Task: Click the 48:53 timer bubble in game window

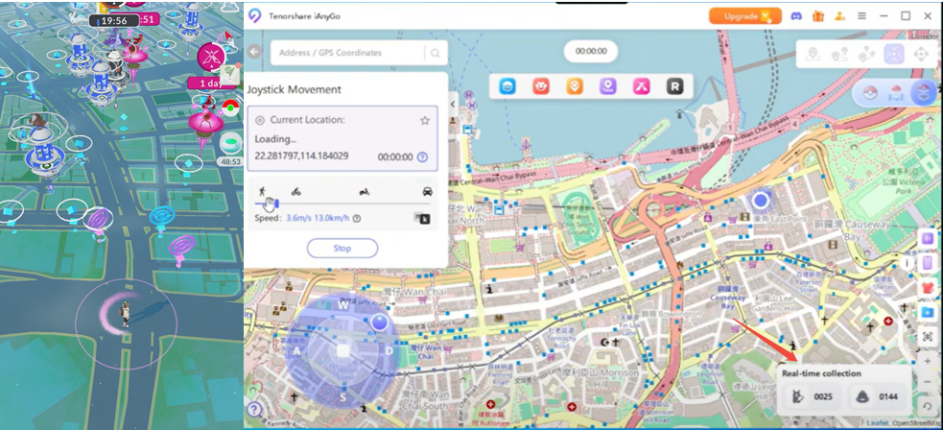Action: (230, 162)
